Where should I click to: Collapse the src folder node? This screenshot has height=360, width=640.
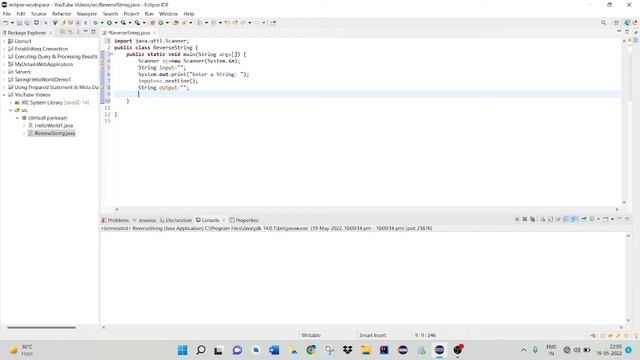(x=11, y=110)
